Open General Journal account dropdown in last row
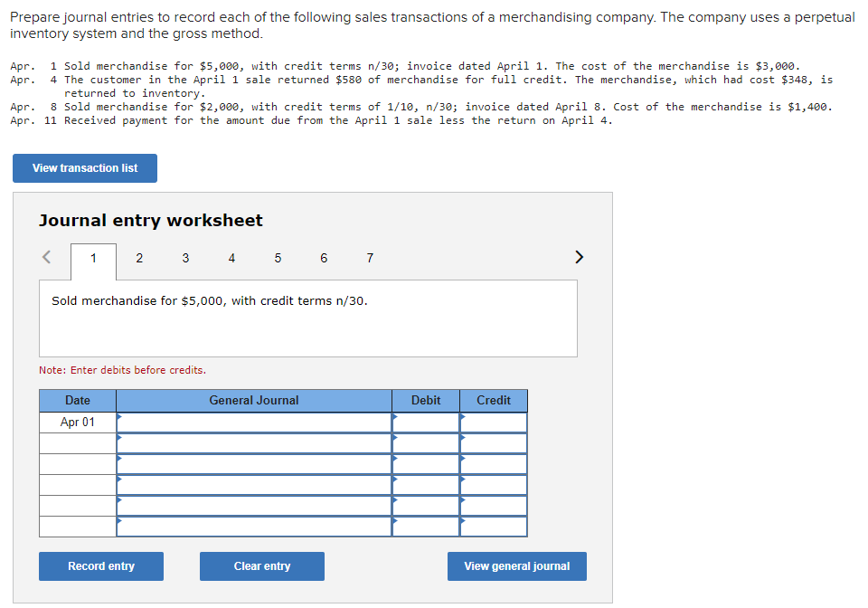The image size is (868, 608). (254, 527)
